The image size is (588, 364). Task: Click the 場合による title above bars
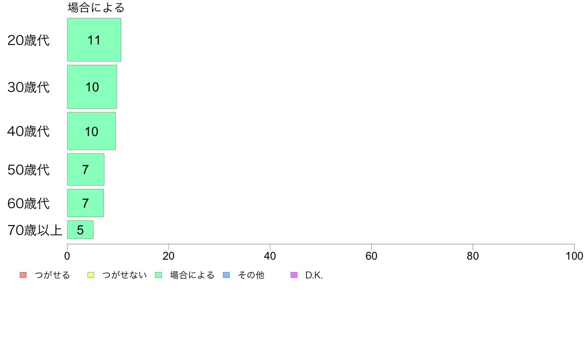tap(96, 7)
